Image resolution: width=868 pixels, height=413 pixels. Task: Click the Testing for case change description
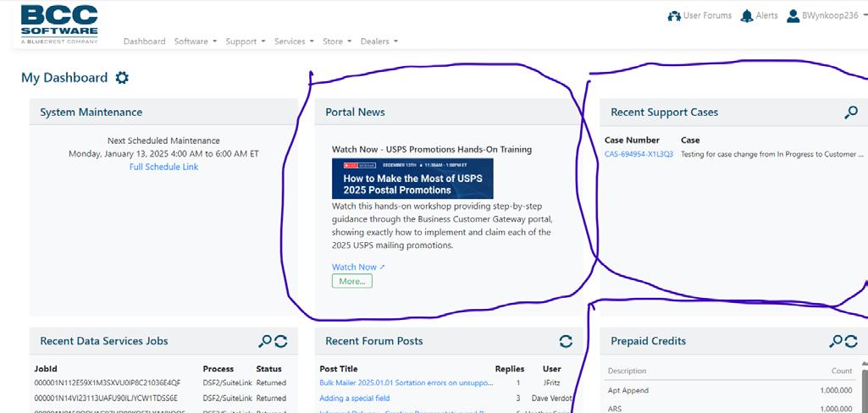click(x=771, y=154)
